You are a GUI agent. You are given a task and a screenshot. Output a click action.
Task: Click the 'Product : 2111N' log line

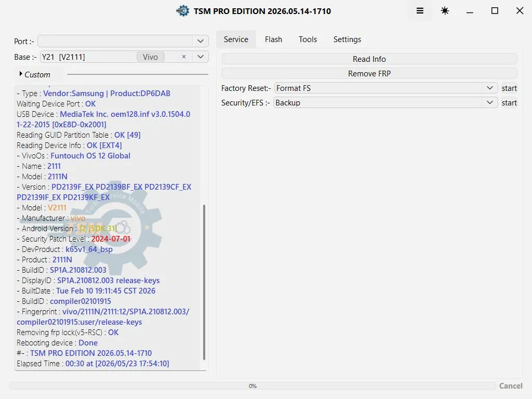click(45, 260)
